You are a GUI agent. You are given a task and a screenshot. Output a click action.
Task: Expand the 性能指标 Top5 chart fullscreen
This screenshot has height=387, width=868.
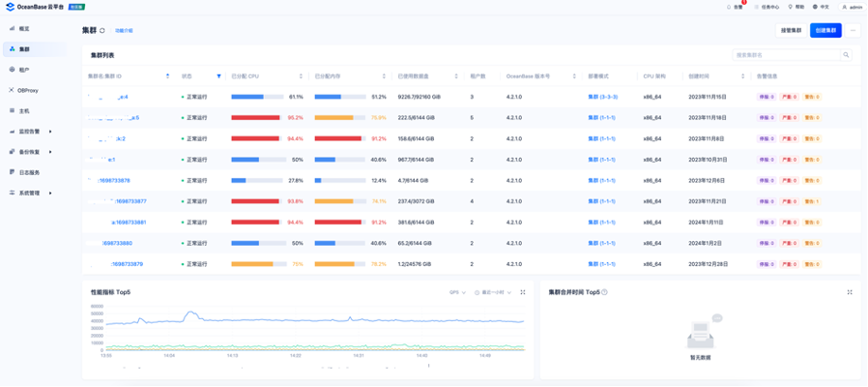click(523, 292)
